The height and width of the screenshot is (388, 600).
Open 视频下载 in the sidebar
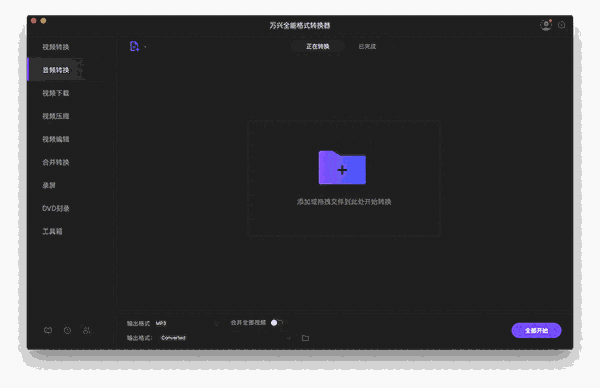(x=56, y=93)
